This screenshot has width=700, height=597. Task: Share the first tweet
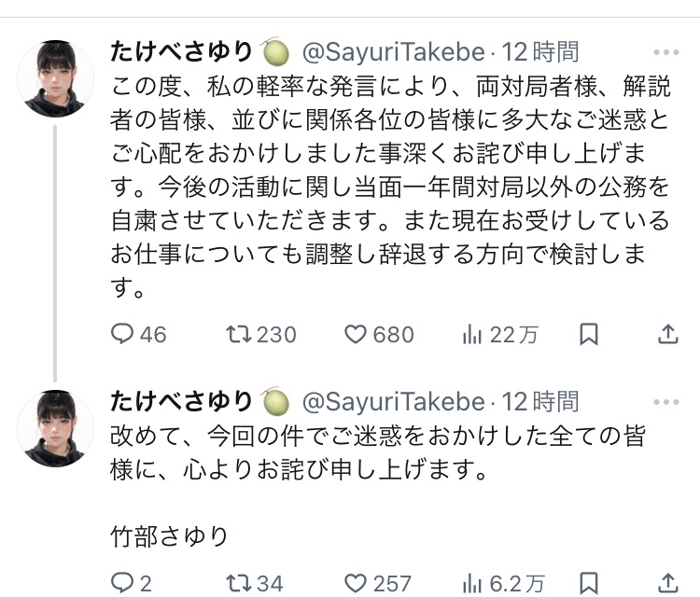coord(668,334)
